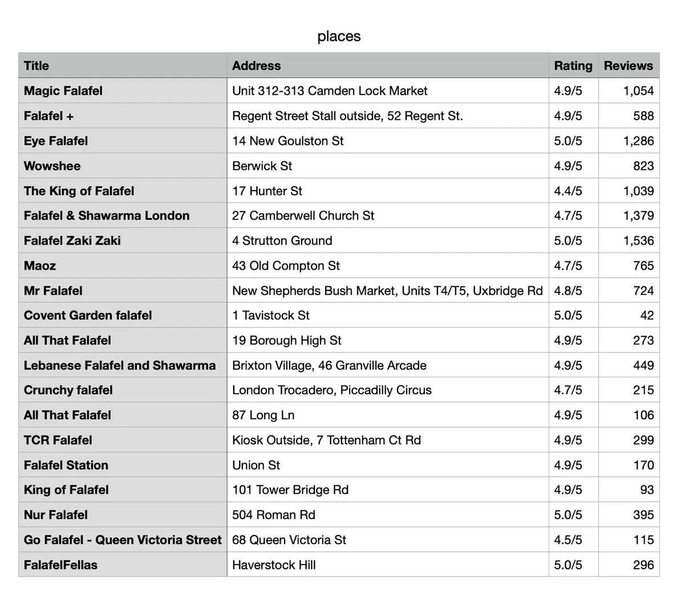The image size is (681, 616).
Task: Select the Address column header
Action: tap(388, 66)
